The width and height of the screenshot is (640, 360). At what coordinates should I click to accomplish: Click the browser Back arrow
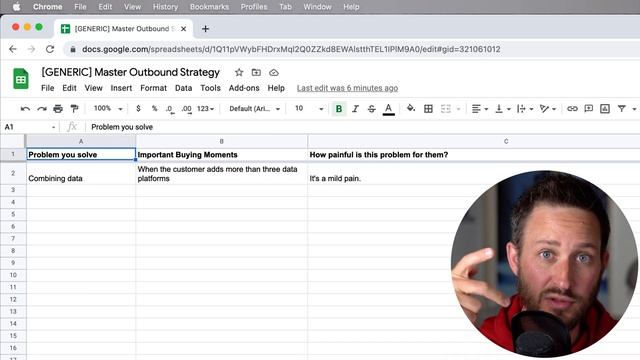pos(13,49)
